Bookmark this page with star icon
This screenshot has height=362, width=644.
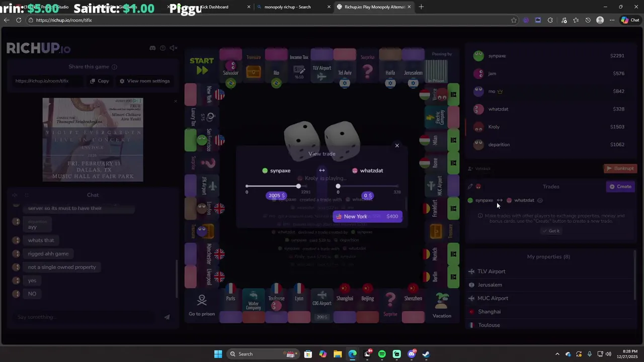pyautogui.click(x=514, y=20)
